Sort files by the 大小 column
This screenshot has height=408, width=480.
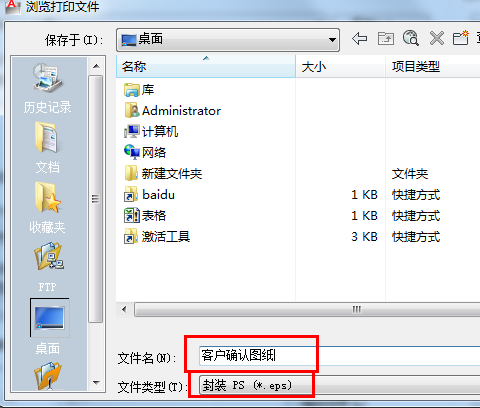341,67
